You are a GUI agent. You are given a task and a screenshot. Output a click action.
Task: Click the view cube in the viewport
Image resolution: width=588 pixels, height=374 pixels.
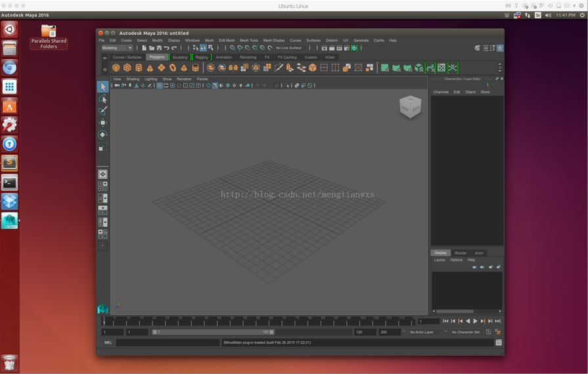click(410, 106)
